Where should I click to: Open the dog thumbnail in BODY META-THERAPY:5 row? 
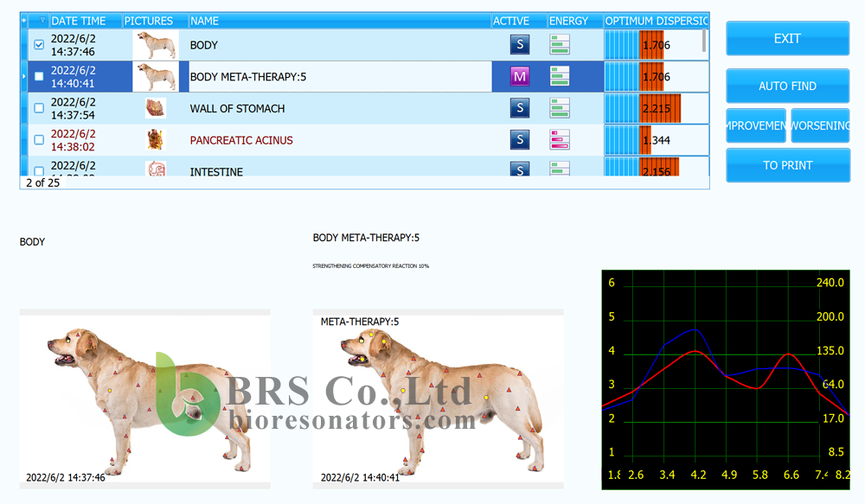pyautogui.click(x=156, y=77)
